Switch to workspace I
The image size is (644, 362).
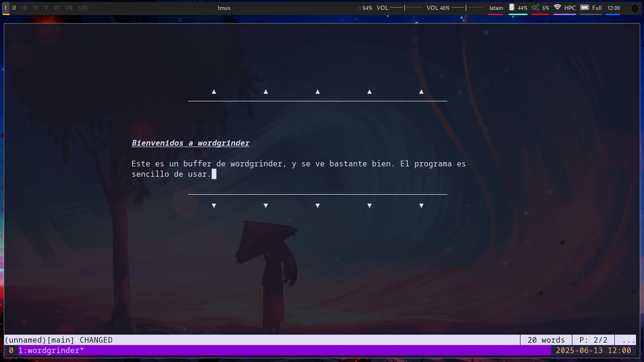pos(6,8)
